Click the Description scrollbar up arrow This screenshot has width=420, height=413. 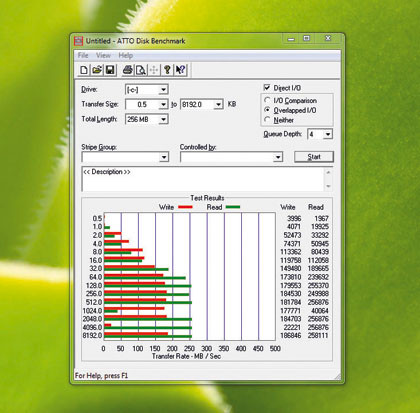(328, 172)
